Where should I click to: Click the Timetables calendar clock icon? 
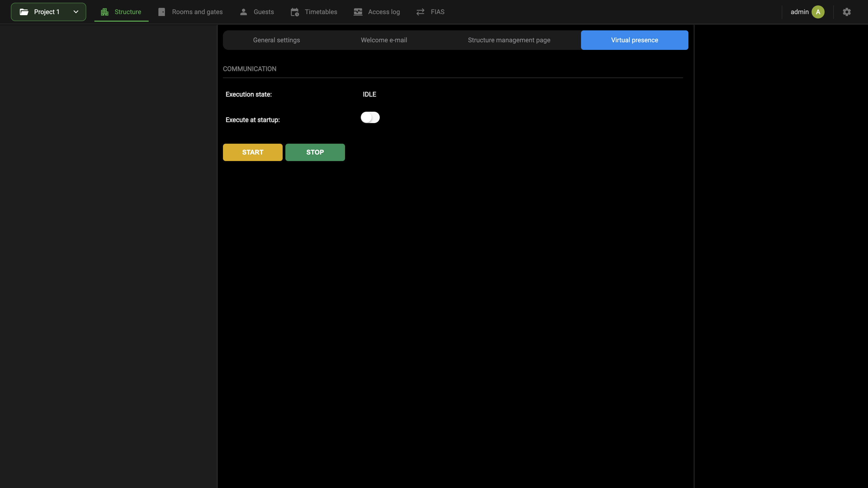295,12
